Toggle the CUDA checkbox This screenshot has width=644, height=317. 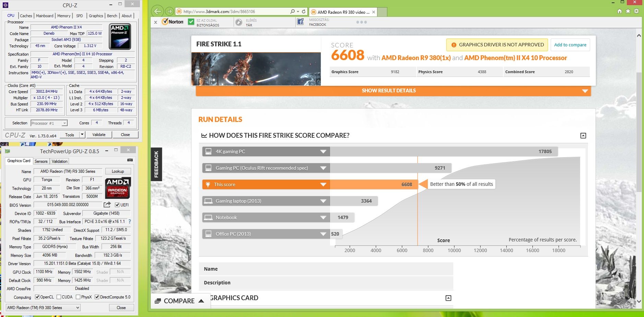[59, 297]
